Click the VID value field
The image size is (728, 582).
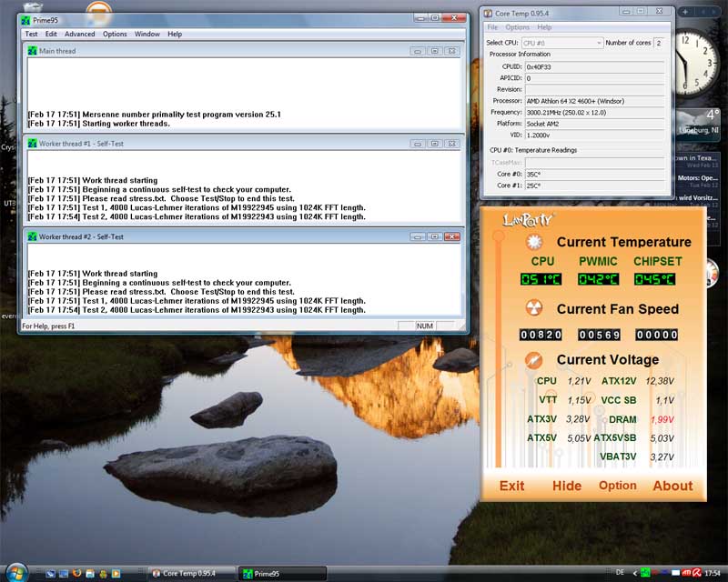pos(594,135)
